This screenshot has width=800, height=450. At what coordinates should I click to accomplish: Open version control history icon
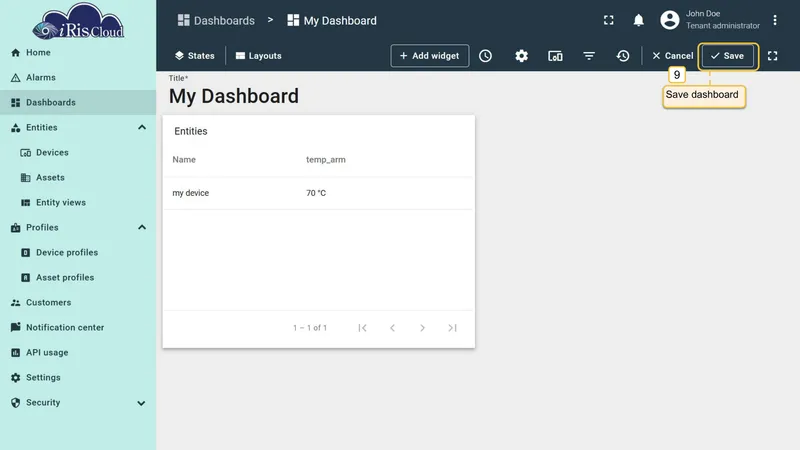tap(622, 56)
